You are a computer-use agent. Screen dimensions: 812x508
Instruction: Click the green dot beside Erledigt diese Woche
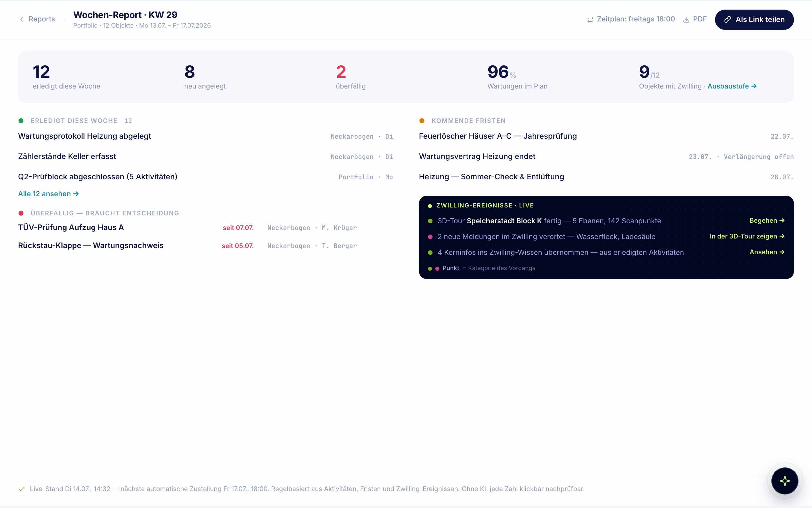(x=21, y=121)
